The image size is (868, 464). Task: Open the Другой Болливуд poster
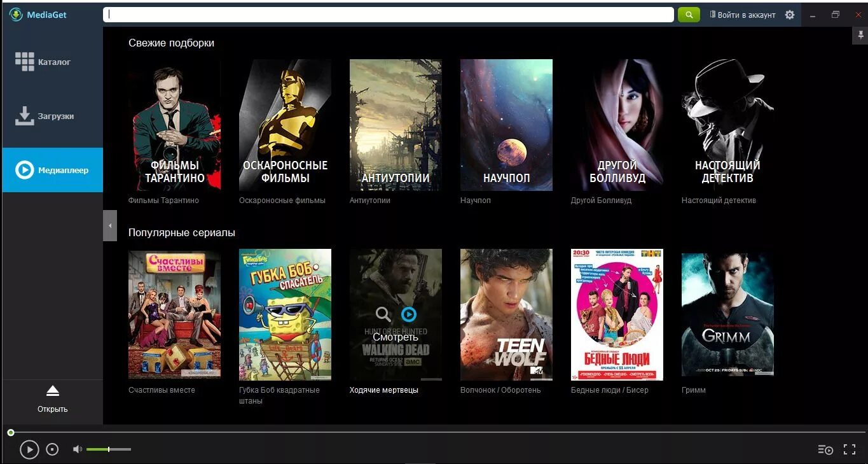pos(617,125)
